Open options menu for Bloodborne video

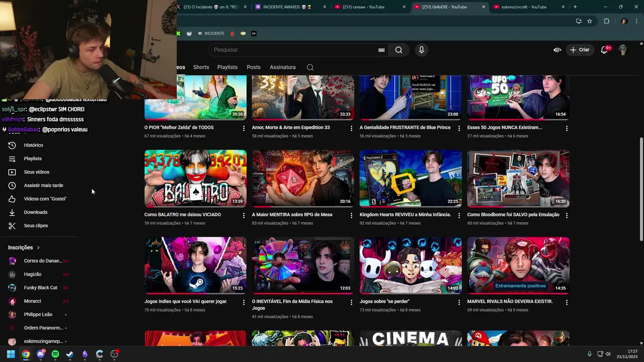pyautogui.click(x=567, y=215)
